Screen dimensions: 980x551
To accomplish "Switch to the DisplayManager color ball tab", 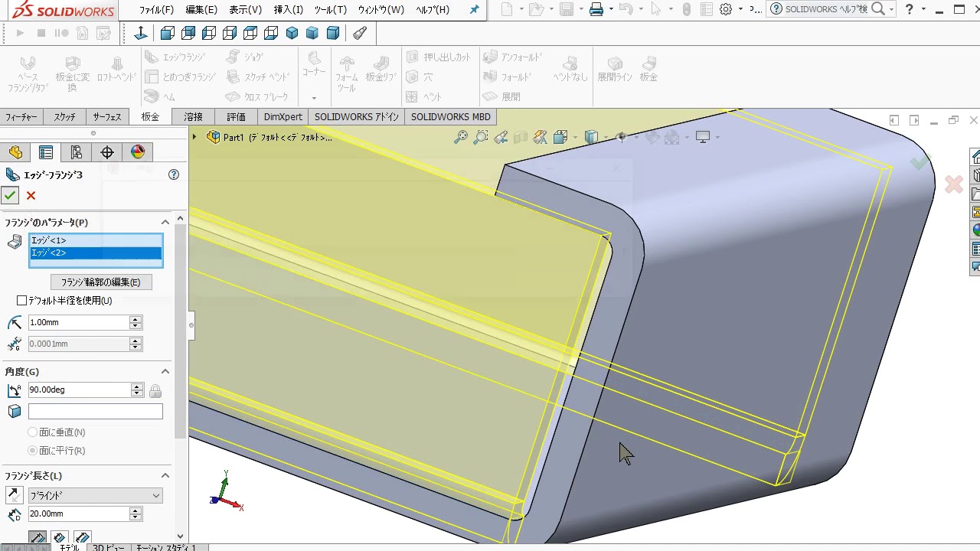I will click(x=138, y=152).
